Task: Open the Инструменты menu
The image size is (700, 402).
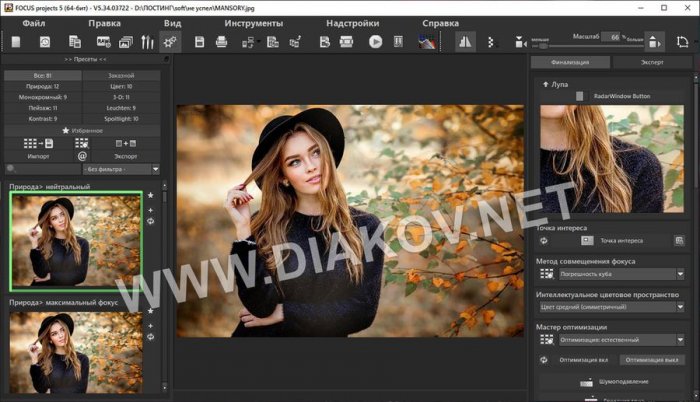Action: tap(253, 21)
